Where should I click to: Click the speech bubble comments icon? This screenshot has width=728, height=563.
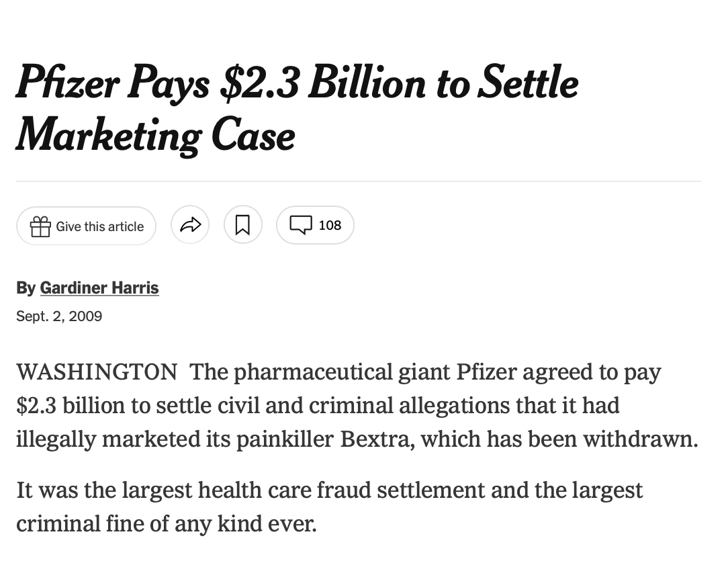[x=301, y=225]
